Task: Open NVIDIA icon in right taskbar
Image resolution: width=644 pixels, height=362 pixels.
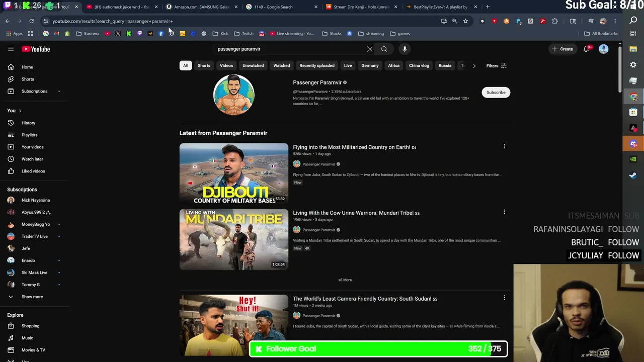Action: (633, 159)
